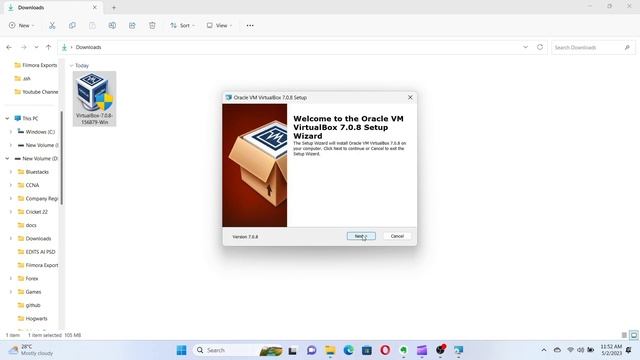Click the taskbar Search box

point(238,350)
